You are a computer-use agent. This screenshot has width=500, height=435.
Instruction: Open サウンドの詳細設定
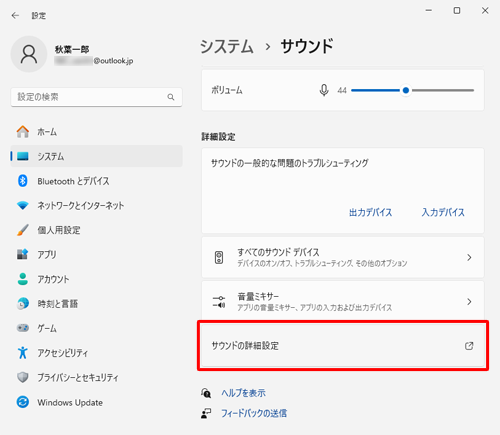pyautogui.click(x=343, y=346)
